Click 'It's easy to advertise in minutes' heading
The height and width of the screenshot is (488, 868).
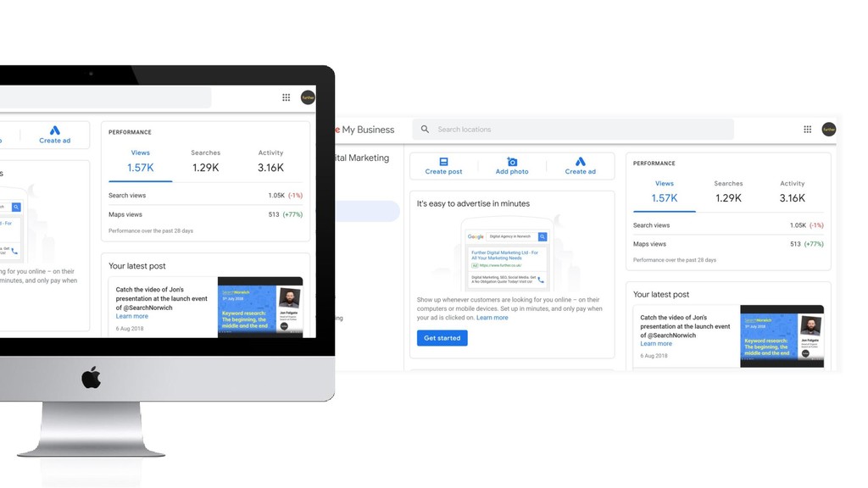[x=473, y=203]
